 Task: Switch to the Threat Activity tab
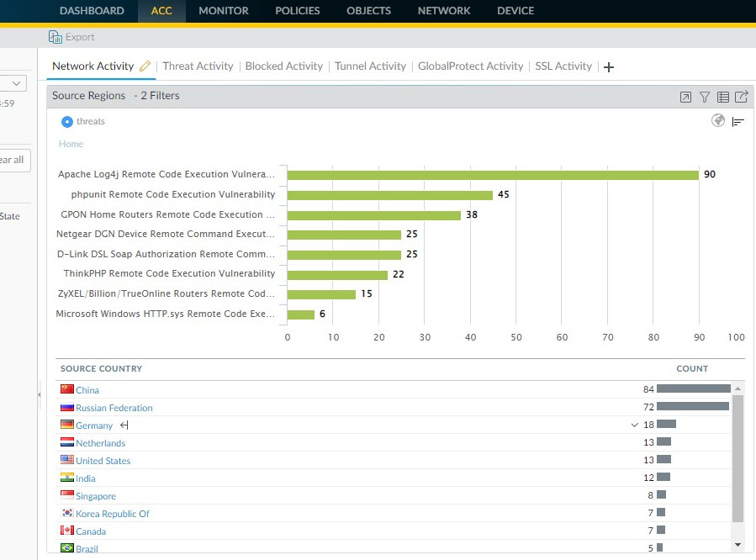[198, 66]
